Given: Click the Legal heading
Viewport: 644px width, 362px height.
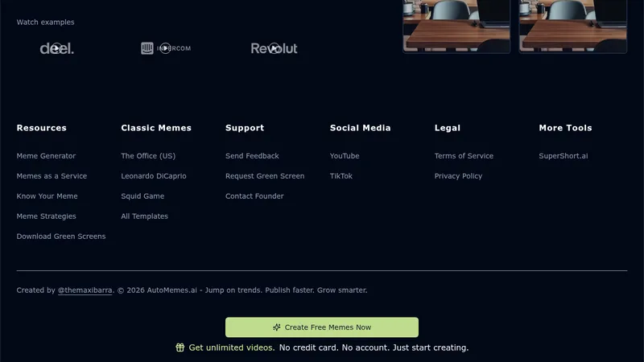Looking at the screenshot, I should [448, 128].
